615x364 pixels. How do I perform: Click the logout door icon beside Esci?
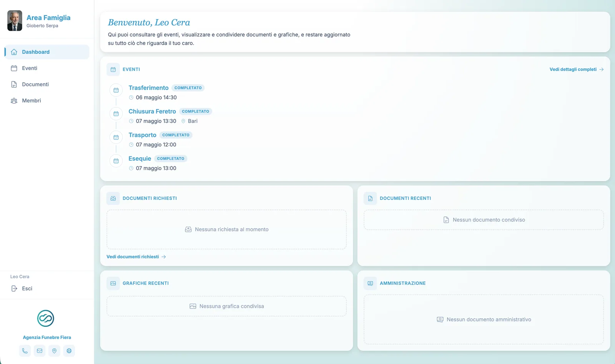click(x=14, y=288)
